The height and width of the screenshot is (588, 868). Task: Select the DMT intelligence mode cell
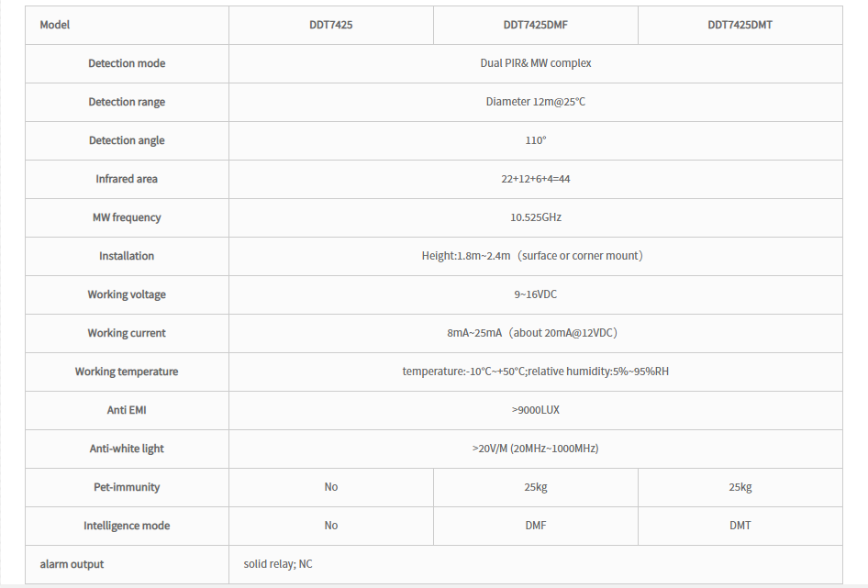point(740,526)
